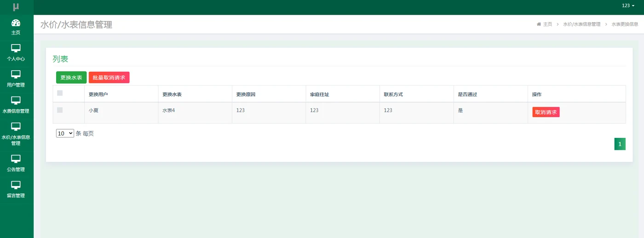Expand the 123 user menu at top right
Viewport: 644px width, 238px height.
pos(628,6)
